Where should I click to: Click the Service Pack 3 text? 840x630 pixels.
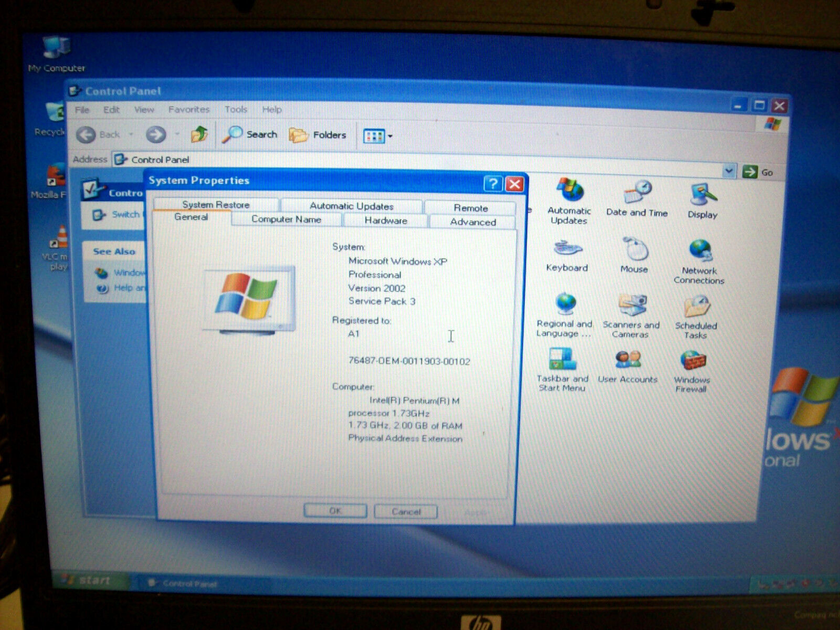[x=382, y=301]
